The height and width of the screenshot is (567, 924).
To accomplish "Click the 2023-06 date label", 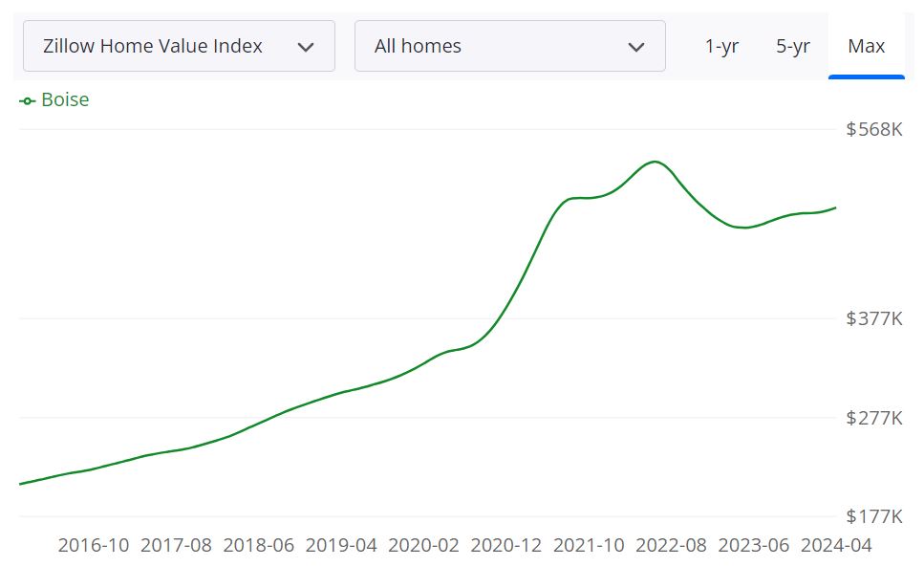I will [x=753, y=545].
